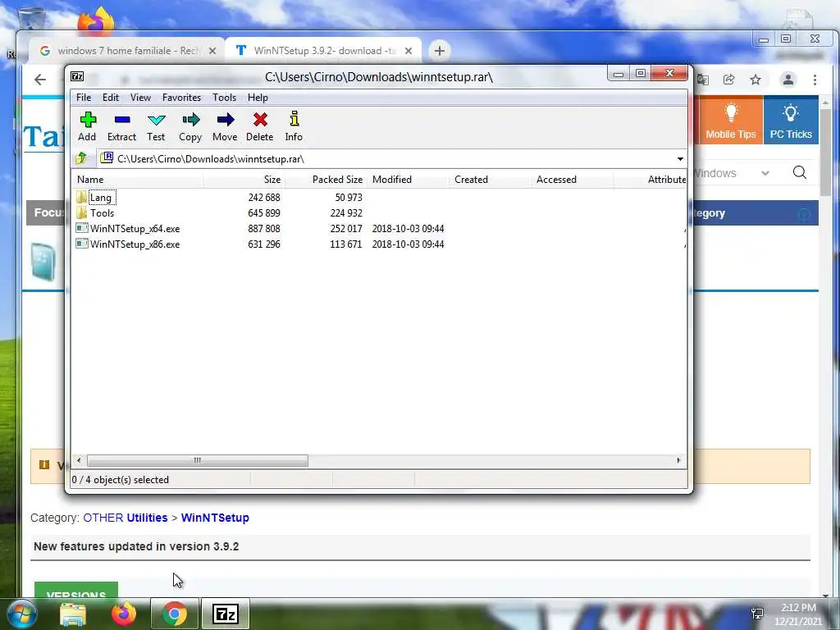
Task: Click Chrome share page icon
Action: 728,80
